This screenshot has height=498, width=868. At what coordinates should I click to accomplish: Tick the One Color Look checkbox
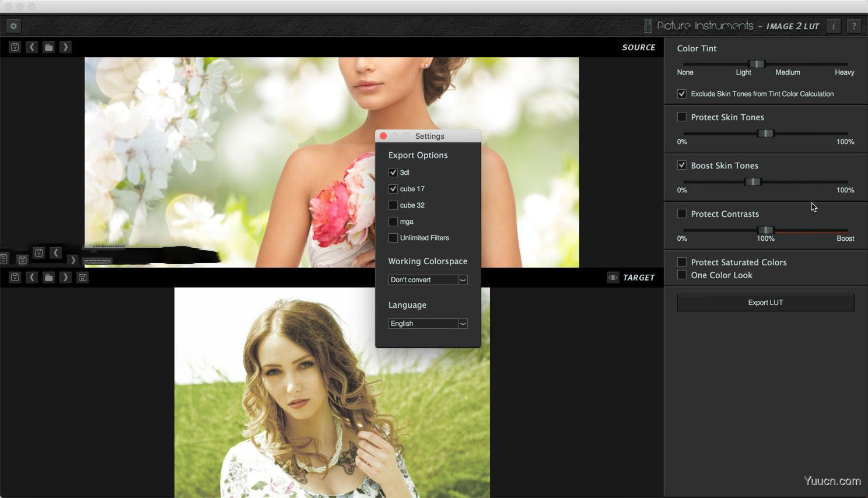(681, 275)
